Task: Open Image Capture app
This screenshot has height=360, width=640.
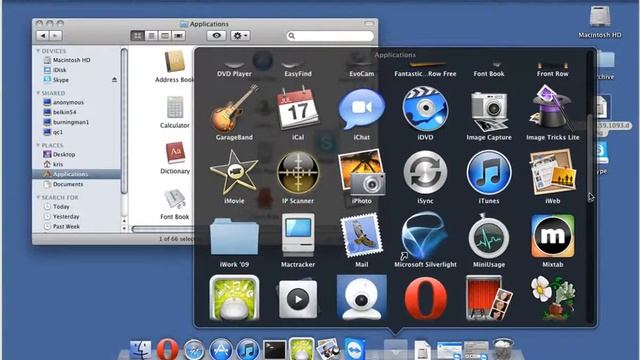Action: click(489, 110)
